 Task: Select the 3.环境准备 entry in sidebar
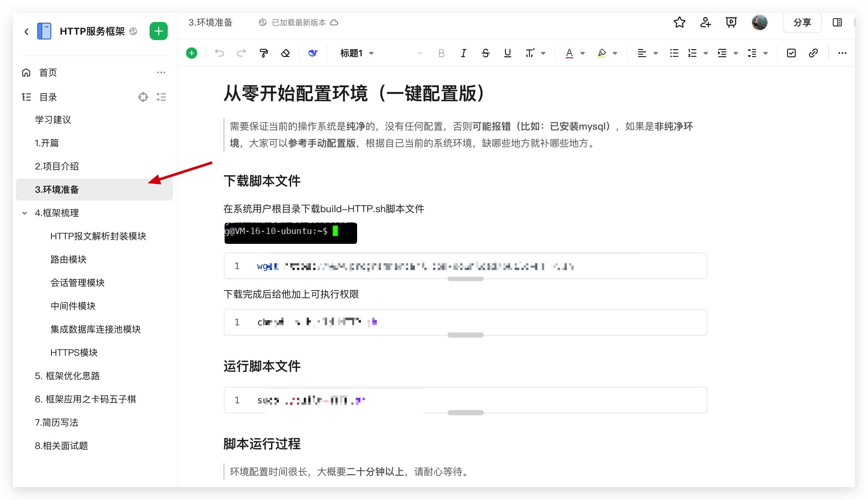[x=94, y=189]
